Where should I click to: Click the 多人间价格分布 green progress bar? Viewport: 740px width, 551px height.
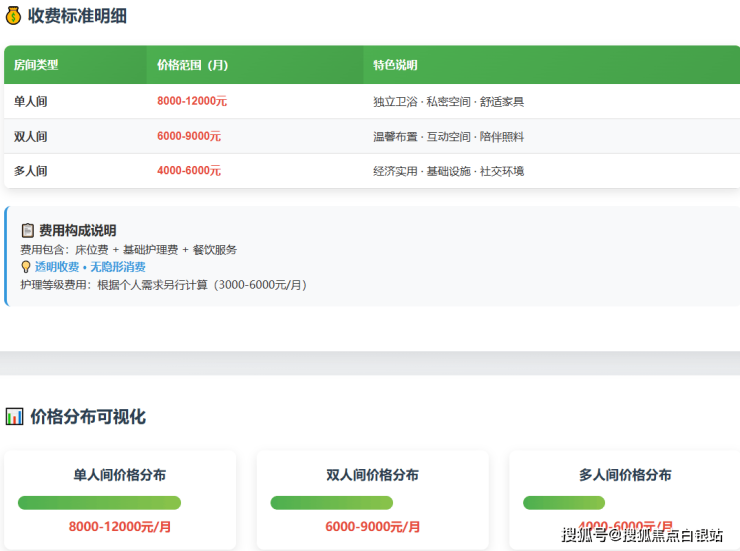coord(563,503)
